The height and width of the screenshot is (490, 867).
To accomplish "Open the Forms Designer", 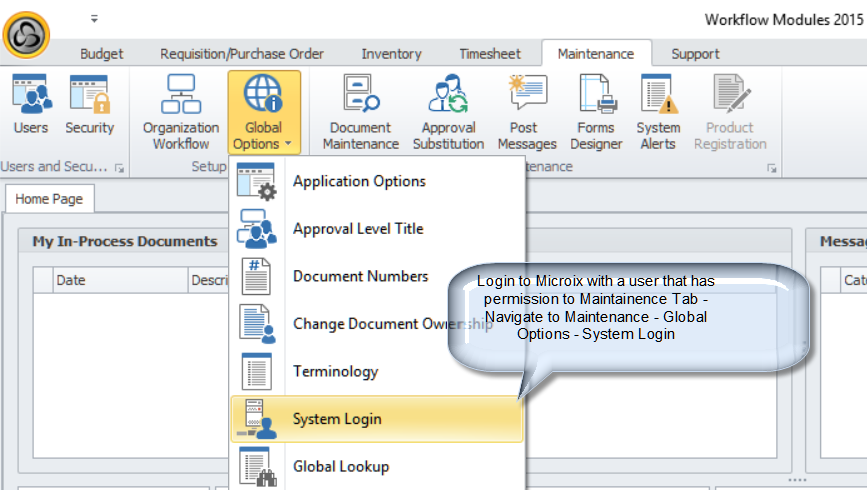I will [x=595, y=112].
